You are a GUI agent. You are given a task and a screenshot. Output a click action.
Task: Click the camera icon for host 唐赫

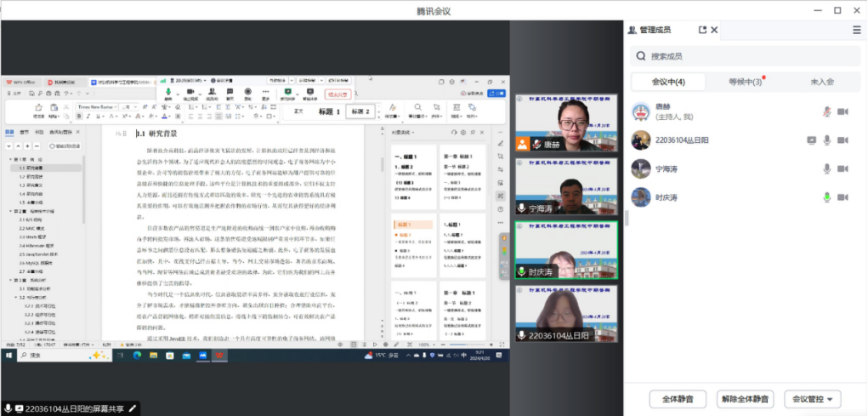click(x=842, y=111)
